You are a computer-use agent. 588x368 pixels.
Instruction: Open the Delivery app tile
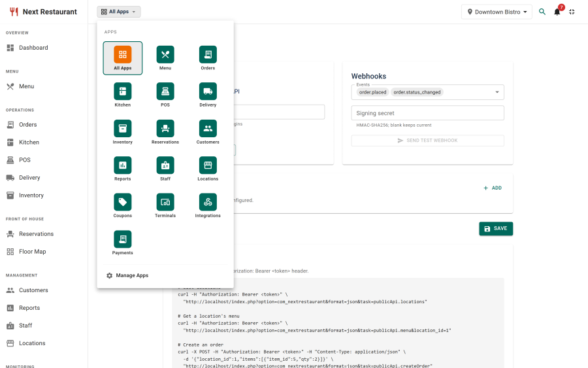(x=208, y=95)
